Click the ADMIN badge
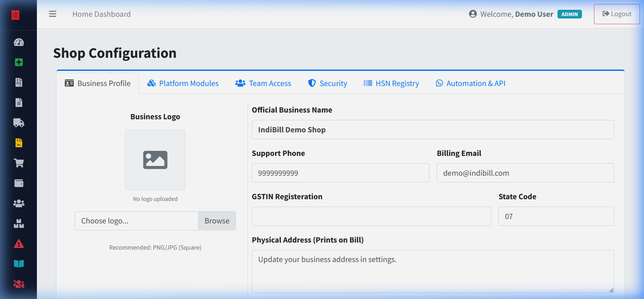 (570, 14)
